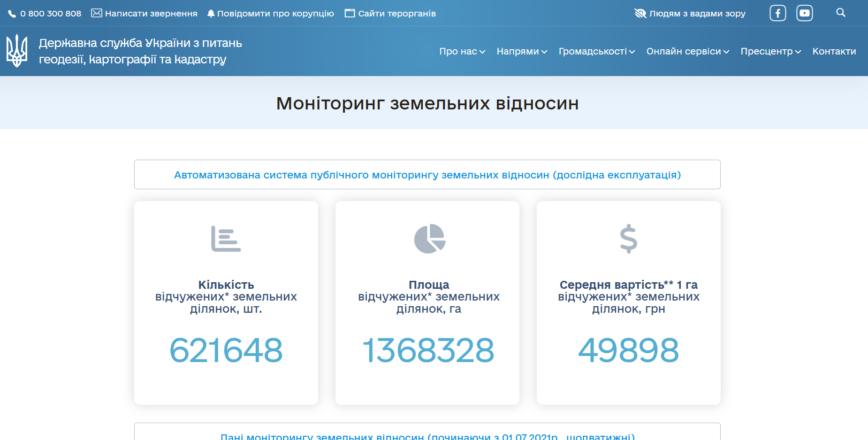Click the search magnifier icon

(840, 13)
